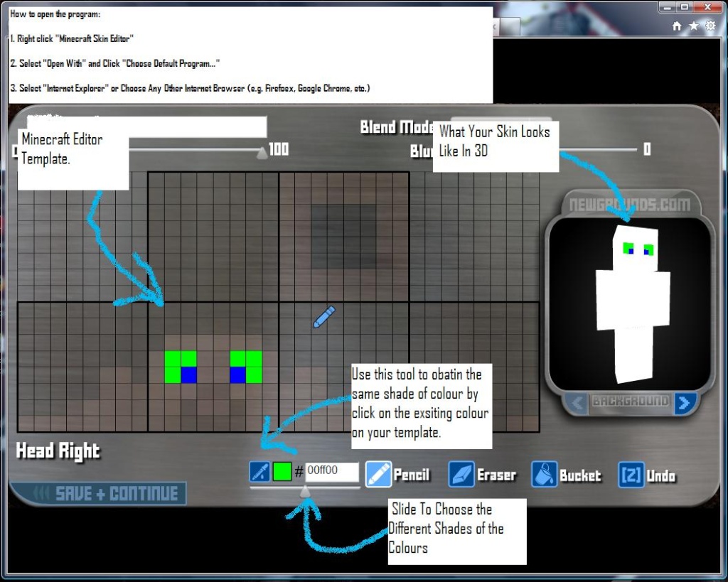This screenshot has width=728, height=582.
Task: Click the blue pixel in right eye
Action: click(238, 375)
